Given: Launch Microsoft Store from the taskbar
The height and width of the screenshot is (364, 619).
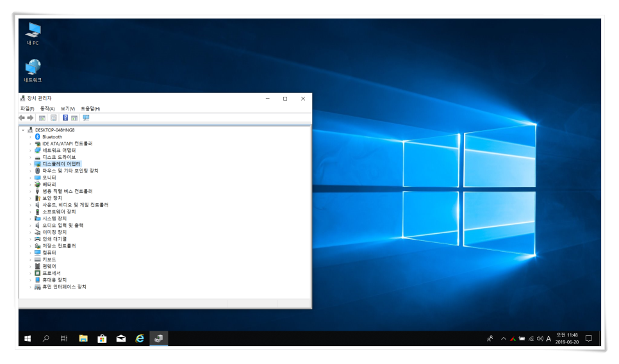Looking at the screenshot, I should (102, 338).
